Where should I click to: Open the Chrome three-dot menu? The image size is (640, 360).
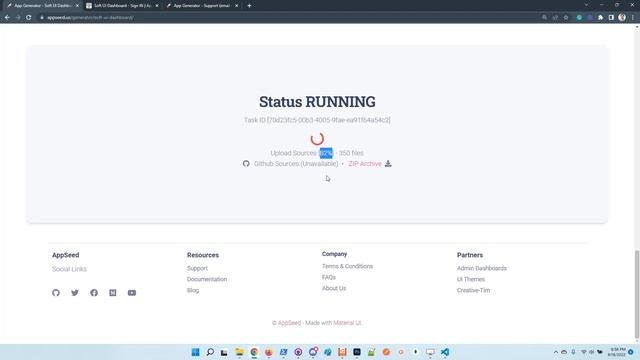coord(633,18)
